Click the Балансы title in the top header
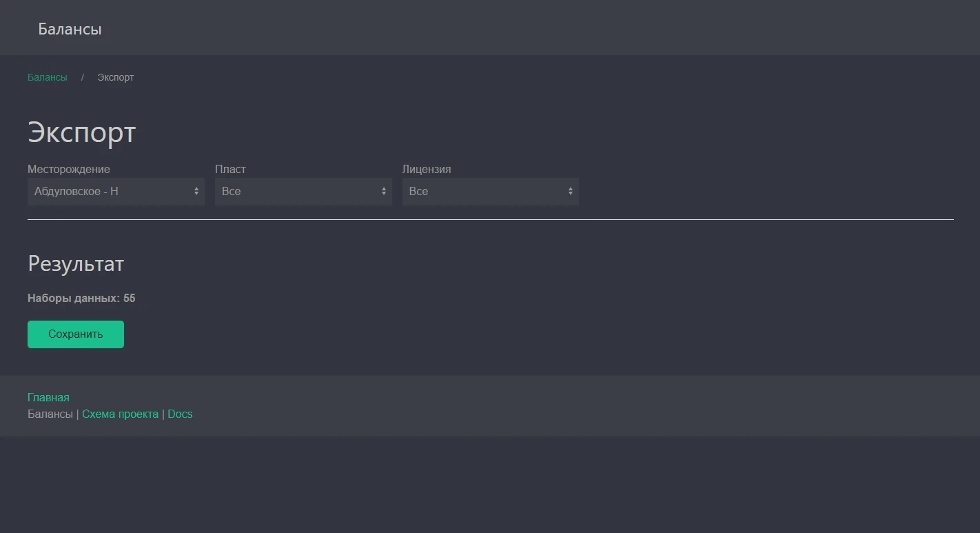This screenshot has width=980, height=533. point(70,29)
